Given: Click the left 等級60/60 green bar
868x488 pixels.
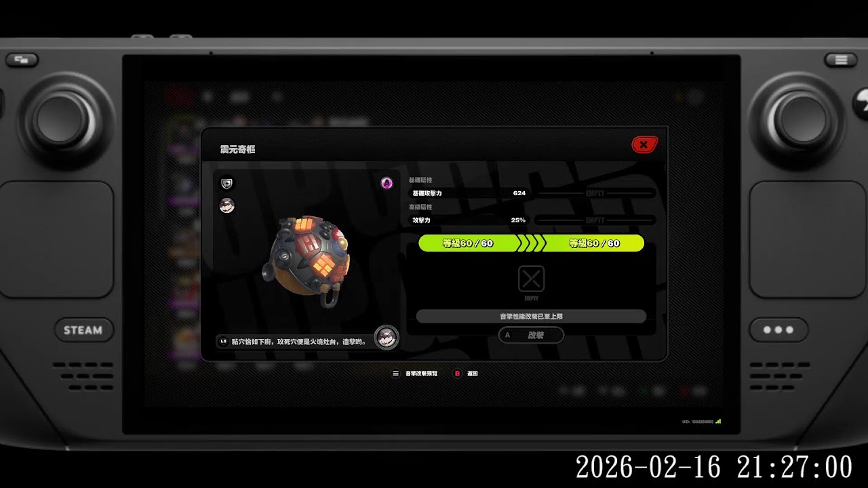Looking at the screenshot, I should coord(468,243).
